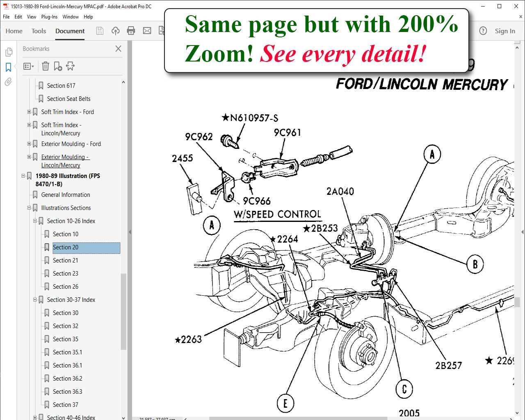Expand Exterior Moulding - Lincoln/Mercury bookmark

(29, 157)
